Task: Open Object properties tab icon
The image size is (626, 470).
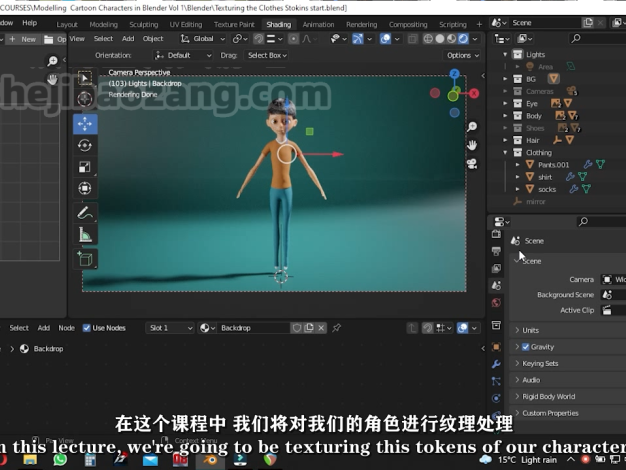Action: [x=496, y=347]
